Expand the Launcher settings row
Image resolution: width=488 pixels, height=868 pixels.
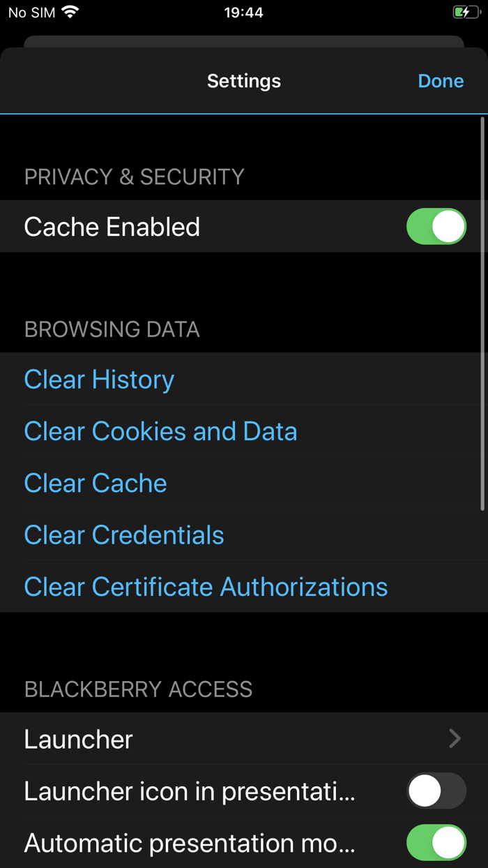point(244,739)
